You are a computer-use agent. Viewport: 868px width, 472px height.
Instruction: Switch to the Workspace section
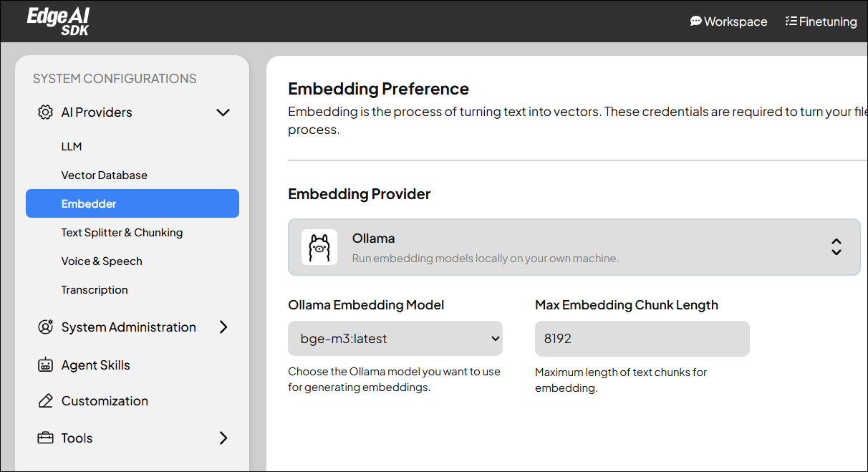pos(728,21)
